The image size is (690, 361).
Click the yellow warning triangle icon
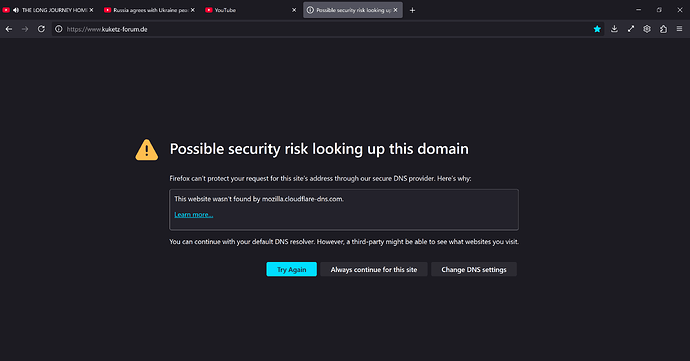147,150
